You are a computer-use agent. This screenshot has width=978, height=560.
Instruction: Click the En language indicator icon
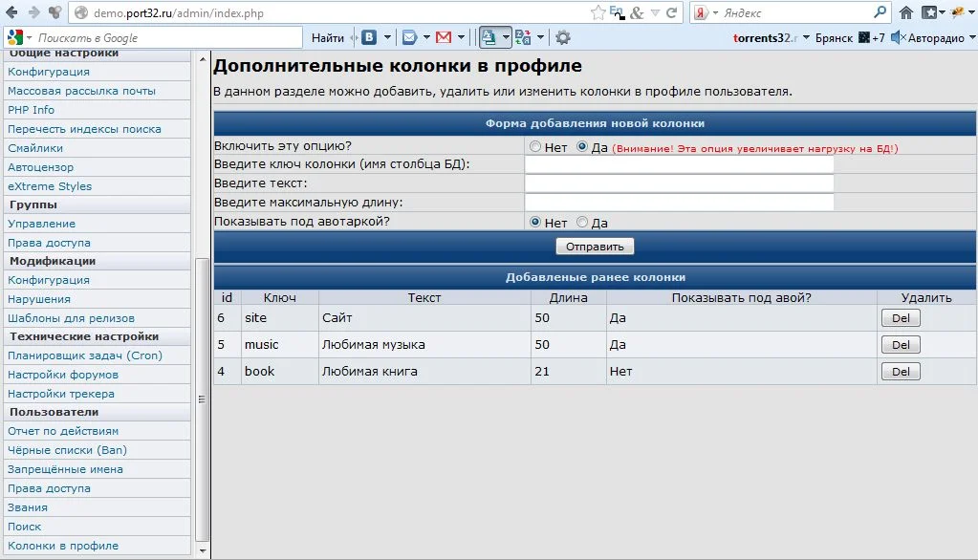617,12
